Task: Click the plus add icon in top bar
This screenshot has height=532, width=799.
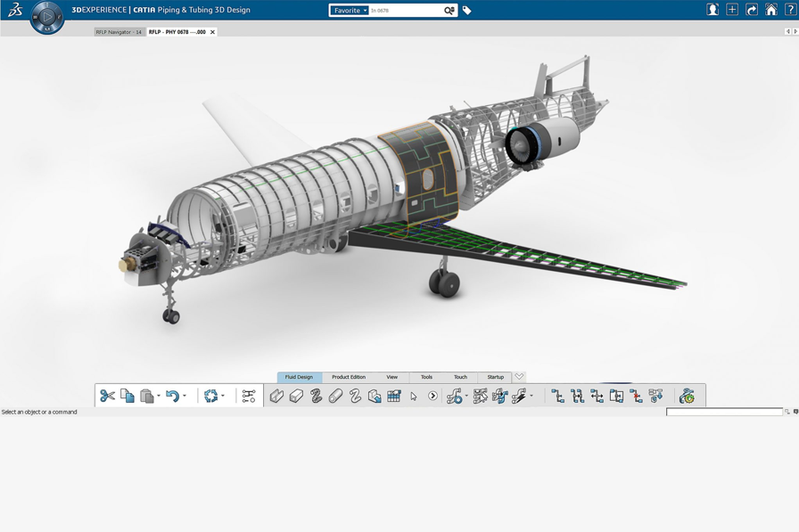Action: point(732,10)
